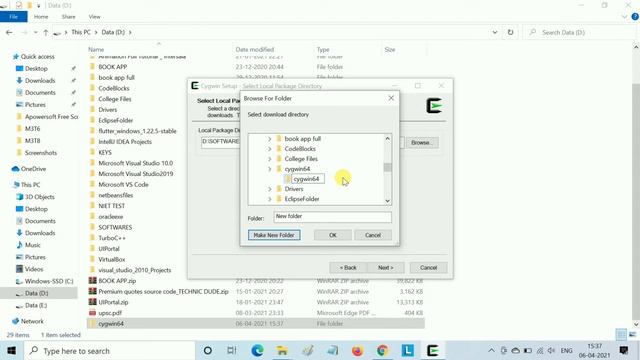Expand the CodeBlocks tree node
Screen dimensions: 640x360
pos(269,149)
